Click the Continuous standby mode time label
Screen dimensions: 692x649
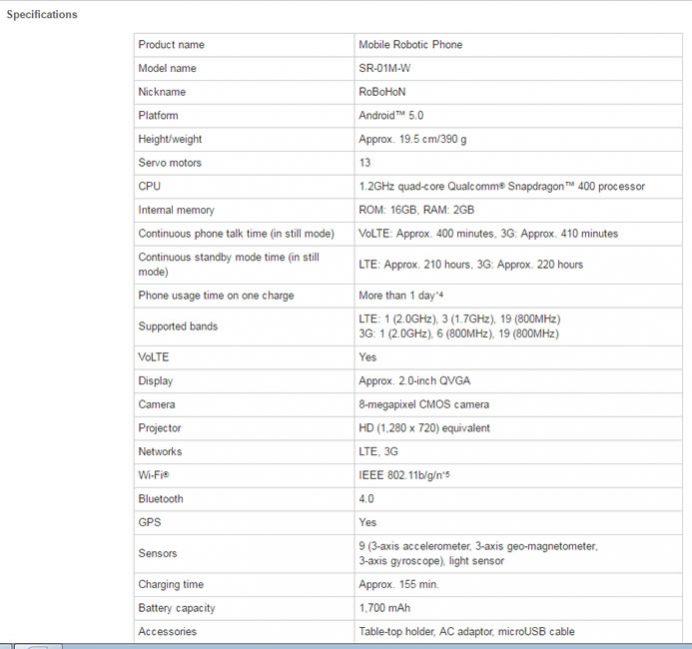pos(228,264)
